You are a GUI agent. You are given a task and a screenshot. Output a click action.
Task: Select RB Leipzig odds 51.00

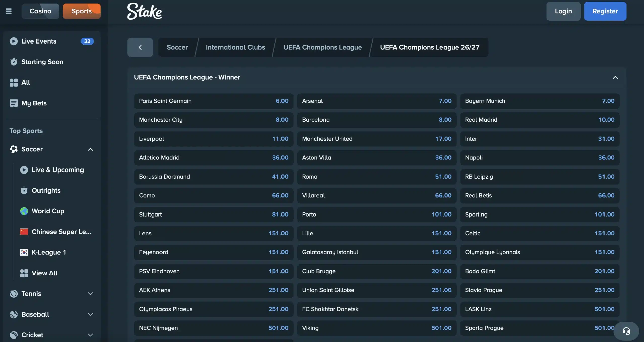click(540, 177)
